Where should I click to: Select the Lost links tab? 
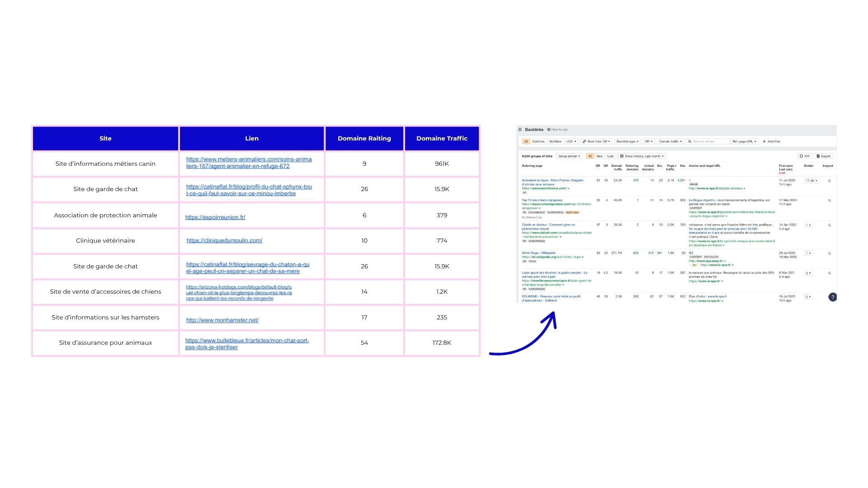610,156
